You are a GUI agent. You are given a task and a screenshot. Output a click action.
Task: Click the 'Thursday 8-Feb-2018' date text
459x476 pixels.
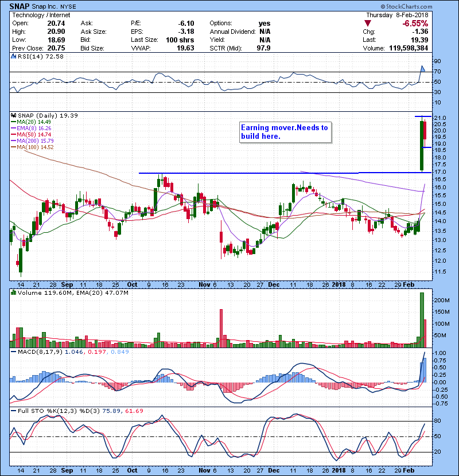click(x=397, y=15)
